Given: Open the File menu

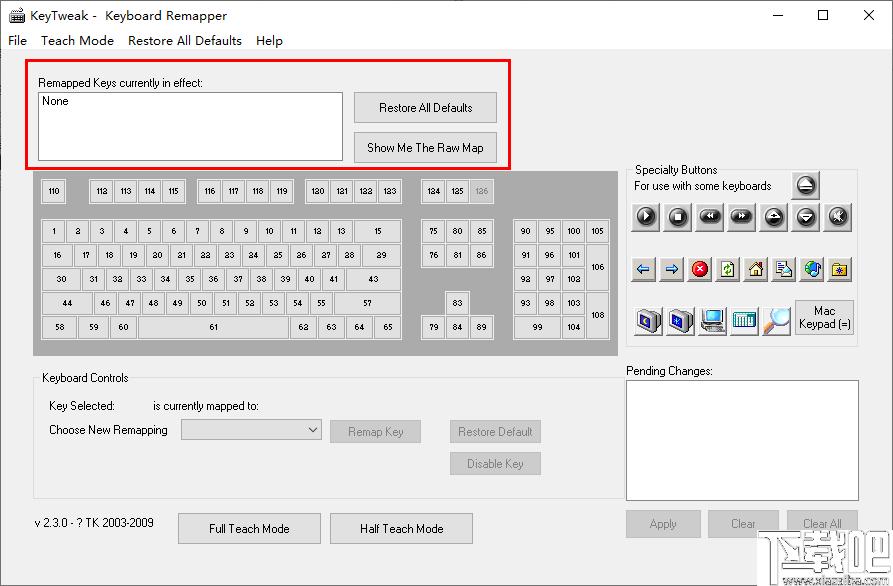Looking at the screenshot, I should pos(17,40).
